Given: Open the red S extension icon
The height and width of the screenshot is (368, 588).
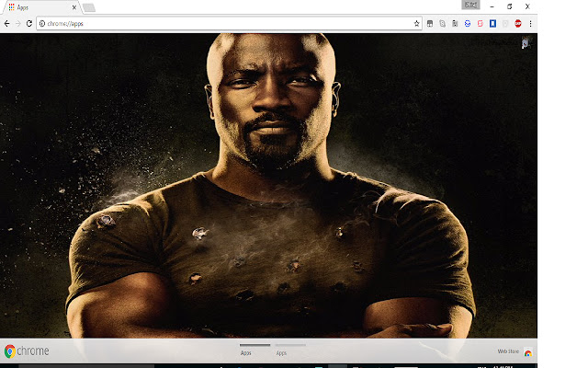Looking at the screenshot, I should click(x=480, y=24).
